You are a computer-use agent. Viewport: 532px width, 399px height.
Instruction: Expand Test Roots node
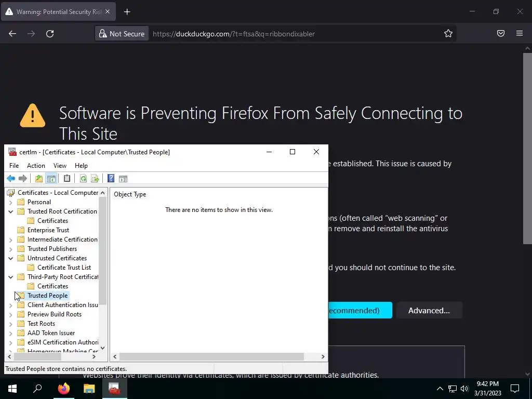(x=10, y=324)
